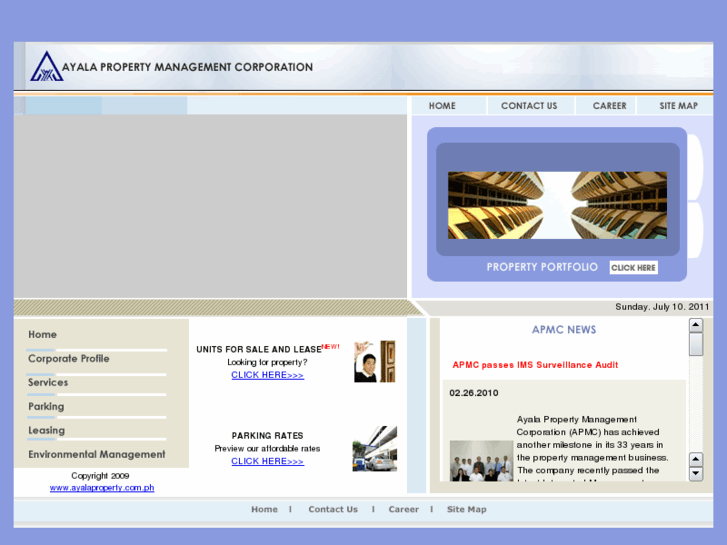Viewport: 727px width, 545px height.
Task: Open Leasing from the sidebar menu
Action: [x=46, y=430]
